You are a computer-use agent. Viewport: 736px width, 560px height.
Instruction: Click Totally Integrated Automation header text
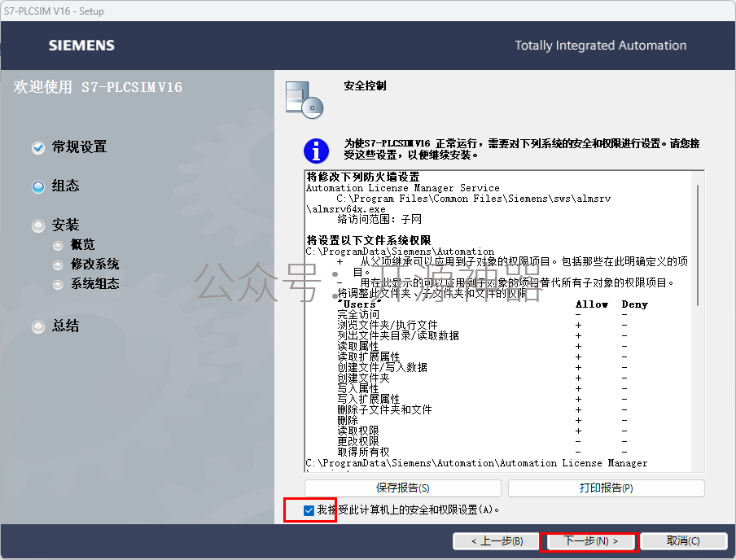click(x=600, y=46)
